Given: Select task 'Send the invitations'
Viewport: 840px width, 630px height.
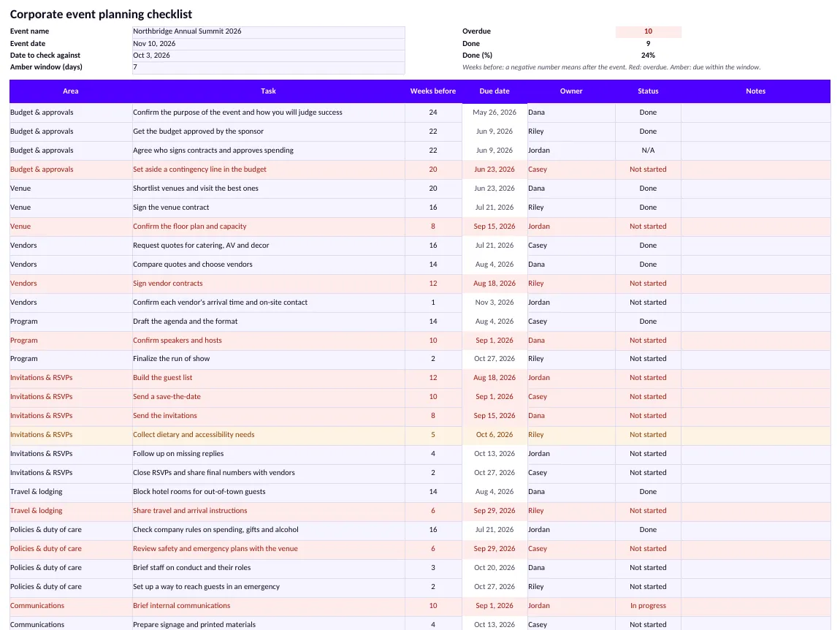Looking at the screenshot, I should [x=268, y=416].
